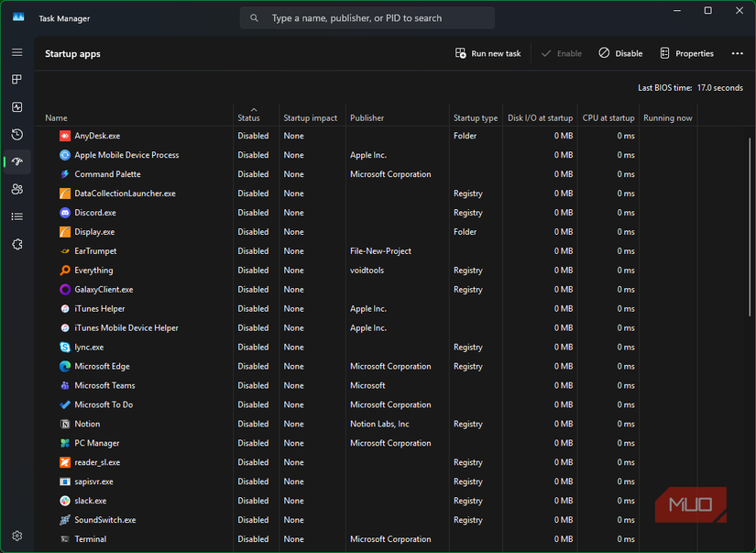756x553 pixels.
Task: Expand the three-dot more options menu
Action: coord(737,53)
